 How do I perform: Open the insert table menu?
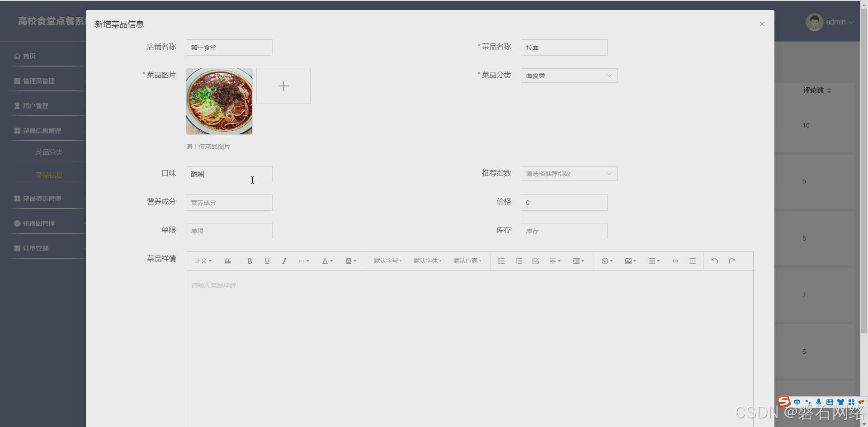click(x=654, y=261)
